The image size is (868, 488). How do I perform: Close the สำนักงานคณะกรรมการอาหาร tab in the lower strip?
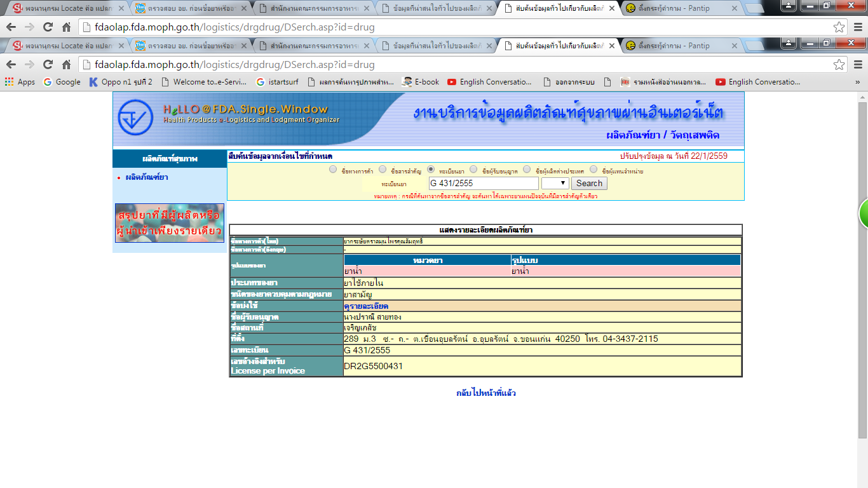coord(367,46)
